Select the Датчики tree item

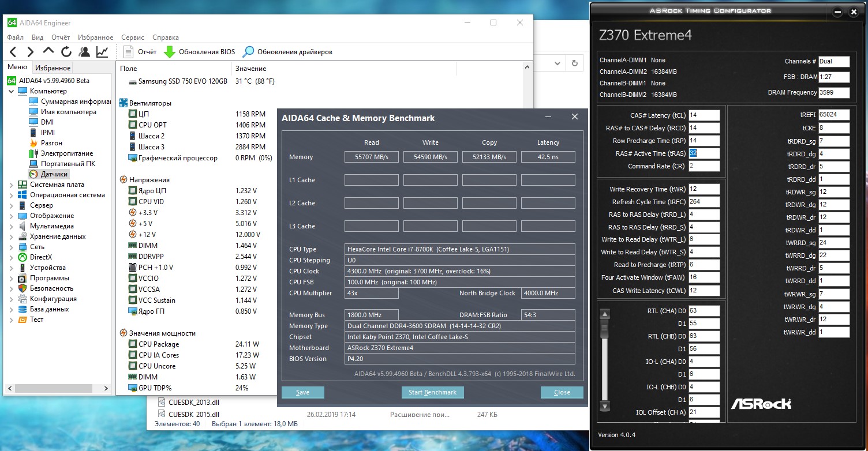(48, 174)
